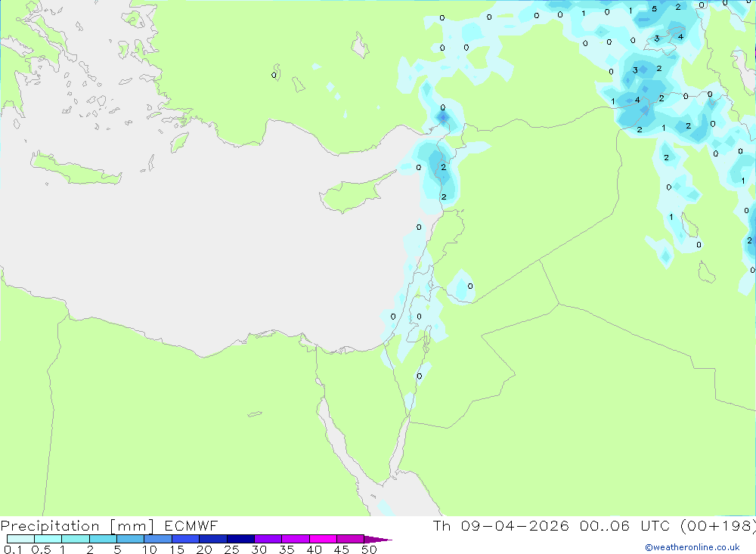756x554 pixels.
Task: Click the 'ECMWF' model label
Action: coord(191,526)
